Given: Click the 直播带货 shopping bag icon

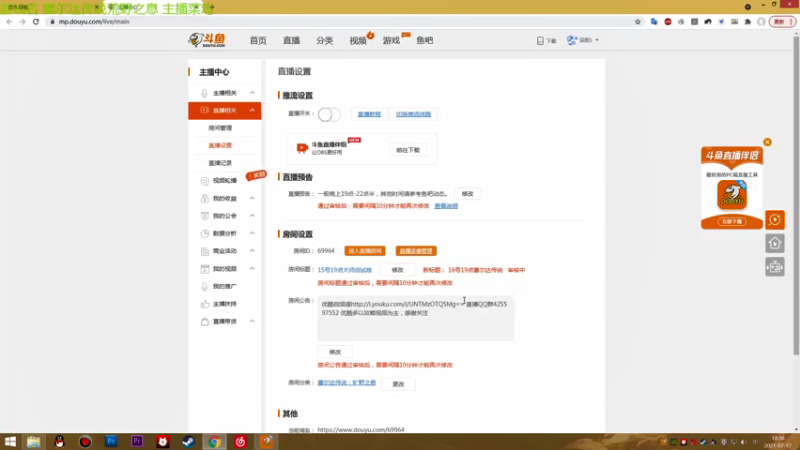Looking at the screenshot, I should pyautogui.click(x=205, y=321).
